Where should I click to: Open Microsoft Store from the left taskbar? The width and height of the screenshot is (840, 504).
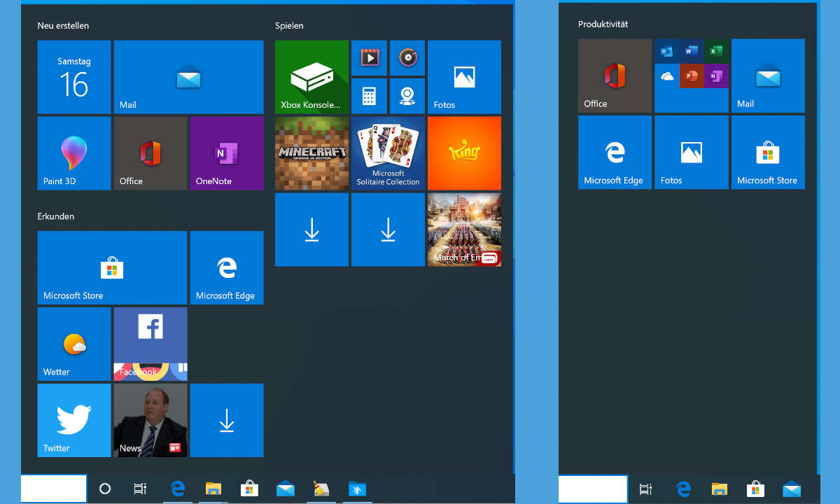tap(250, 489)
